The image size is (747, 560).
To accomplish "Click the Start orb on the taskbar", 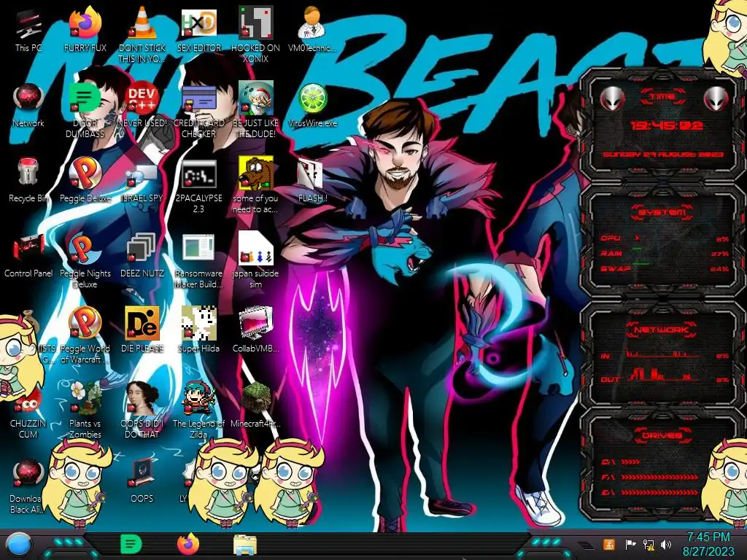I will [x=19, y=545].
